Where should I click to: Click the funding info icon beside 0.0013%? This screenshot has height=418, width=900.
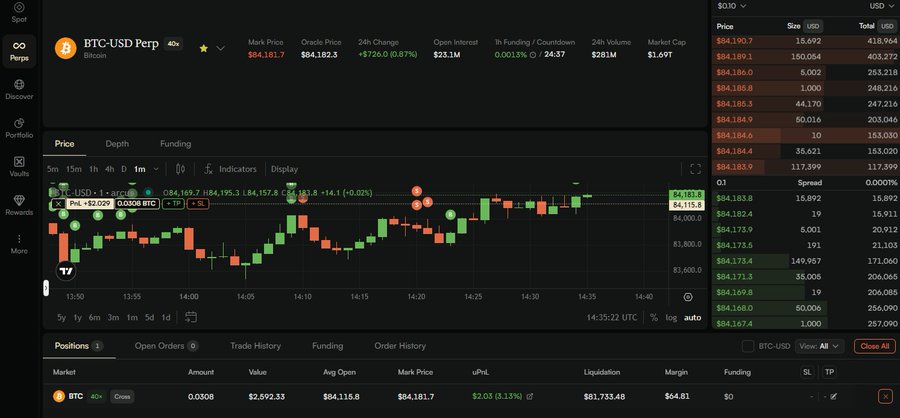coord(532,55)
